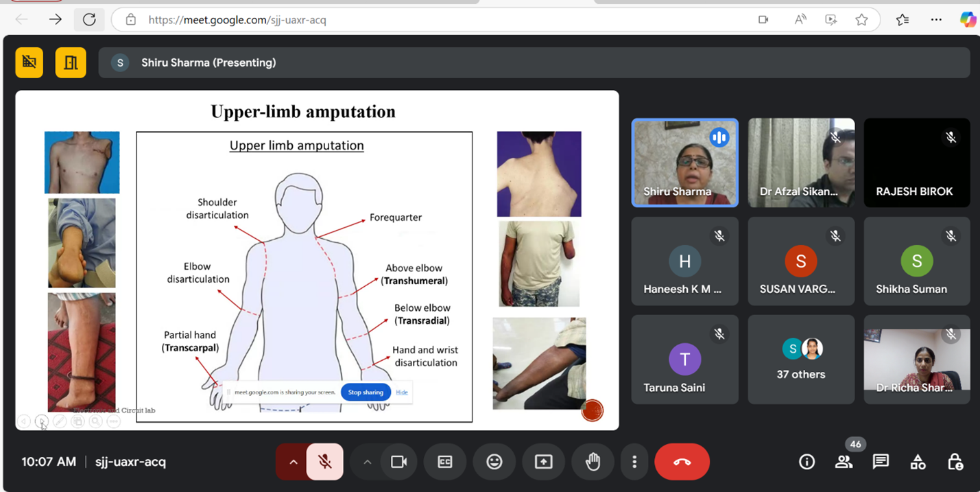Click the leave call red button
This screenshot has width=980, height=492.
[682, 462]
